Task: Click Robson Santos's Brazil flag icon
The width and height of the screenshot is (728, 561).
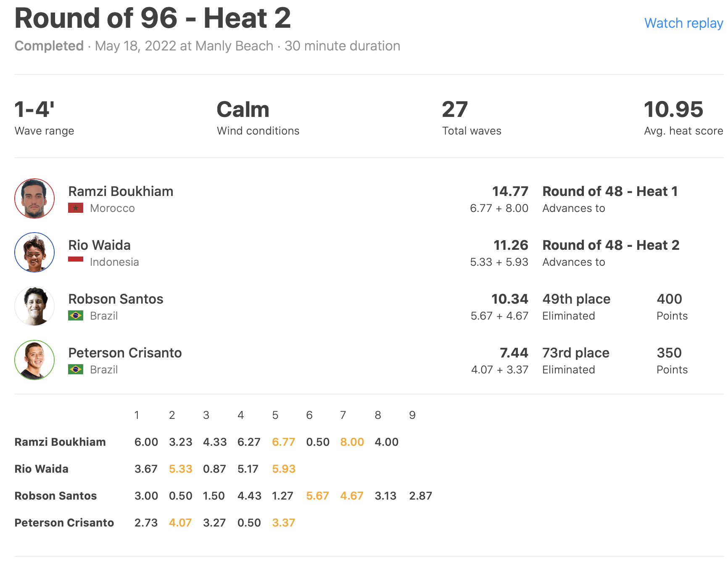Action: click(76, 316)
